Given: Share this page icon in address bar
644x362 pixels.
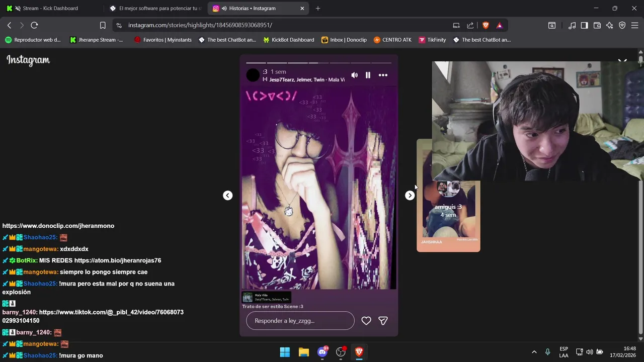Looking at the screenshot, I should [x=470, y=25].
